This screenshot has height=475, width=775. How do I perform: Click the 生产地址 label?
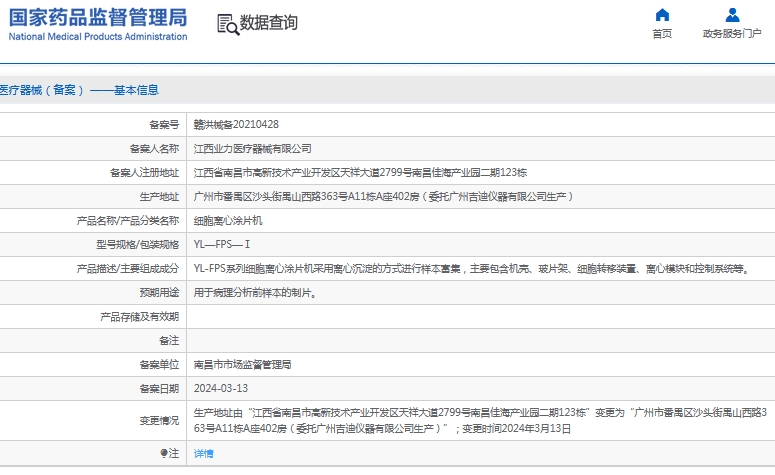point(159,197)
